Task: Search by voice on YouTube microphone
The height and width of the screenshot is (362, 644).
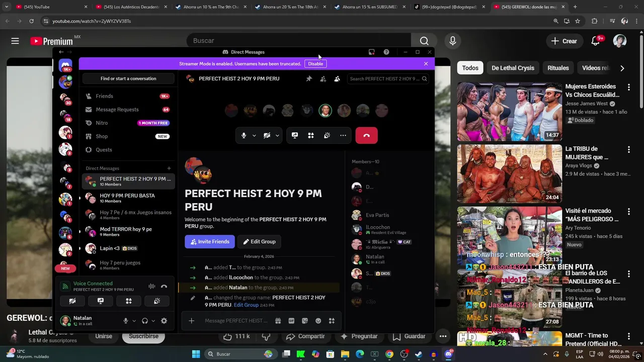Action: (x=453, y=41)
